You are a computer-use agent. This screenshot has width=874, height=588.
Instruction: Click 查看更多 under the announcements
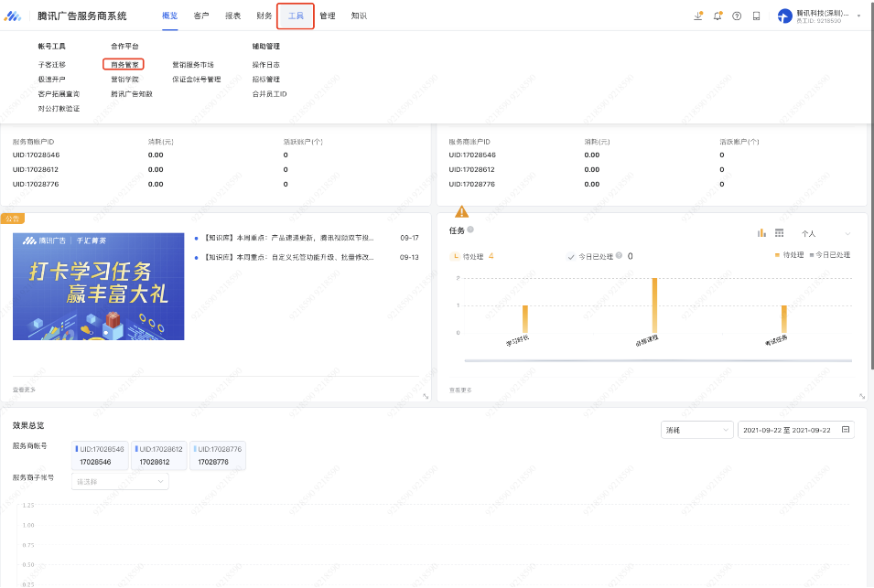click(x=25, y=390)
